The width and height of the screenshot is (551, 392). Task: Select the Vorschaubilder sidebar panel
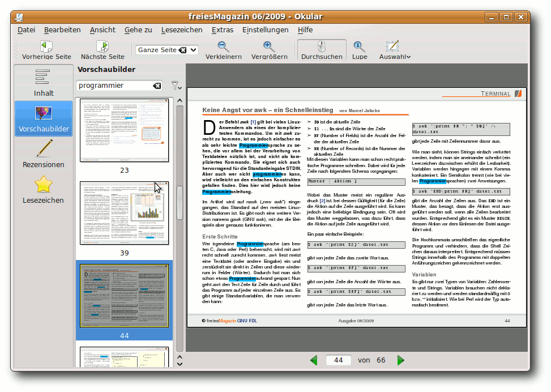[44, 119]
